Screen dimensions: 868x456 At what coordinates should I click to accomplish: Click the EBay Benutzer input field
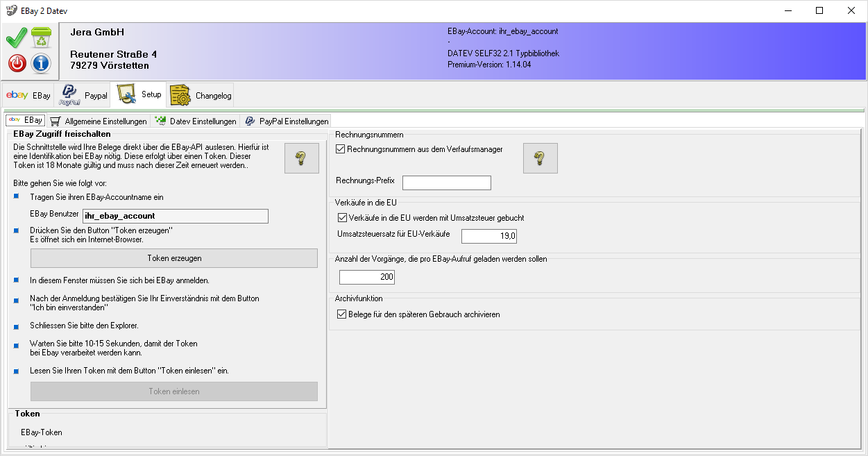point(175,216)
